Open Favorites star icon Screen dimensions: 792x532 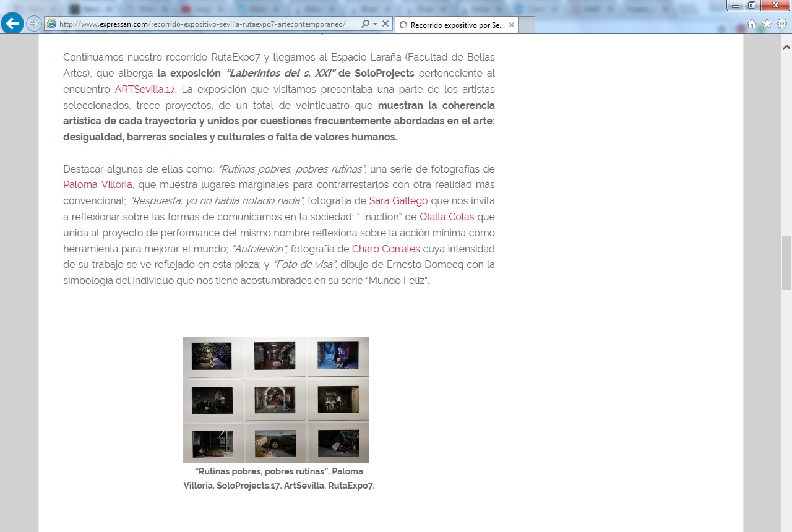point(767,24)
